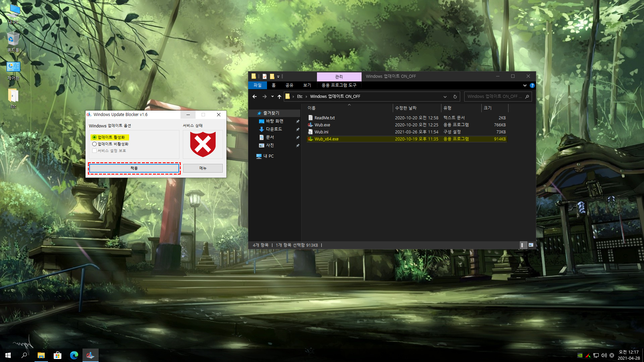Open the recent locations dropdown arrow

(x=272, y=97)
